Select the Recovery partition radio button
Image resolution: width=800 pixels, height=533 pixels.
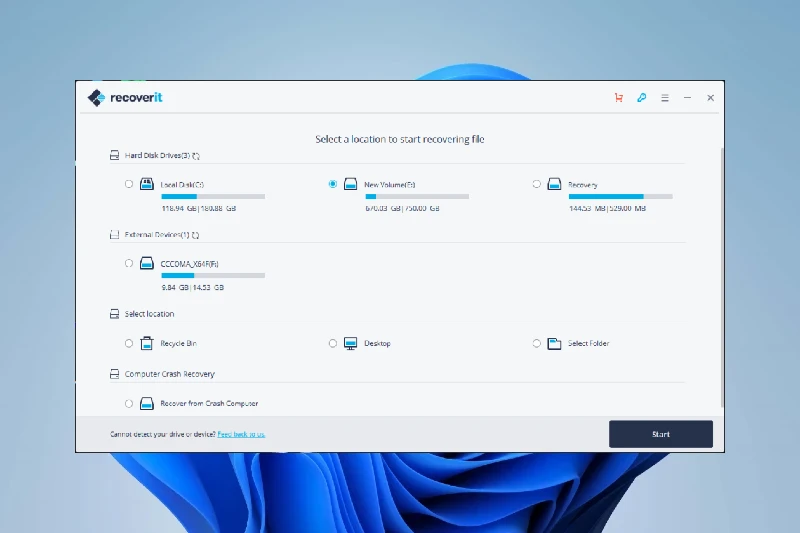coord(537,184)
